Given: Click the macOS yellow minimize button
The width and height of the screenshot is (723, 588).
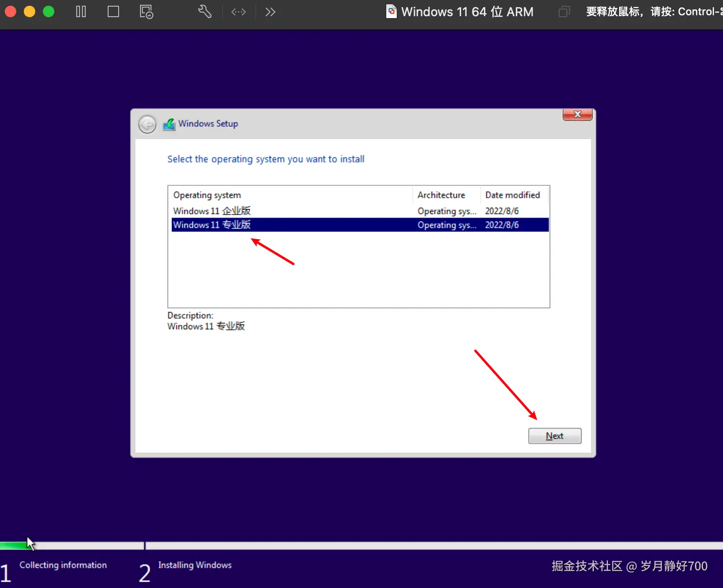Looking at the screenshot, I should 30,11.
